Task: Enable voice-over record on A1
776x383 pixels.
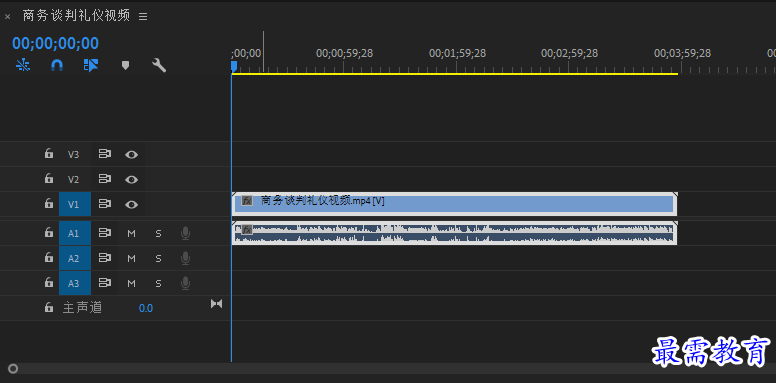Action: (185, 233)
